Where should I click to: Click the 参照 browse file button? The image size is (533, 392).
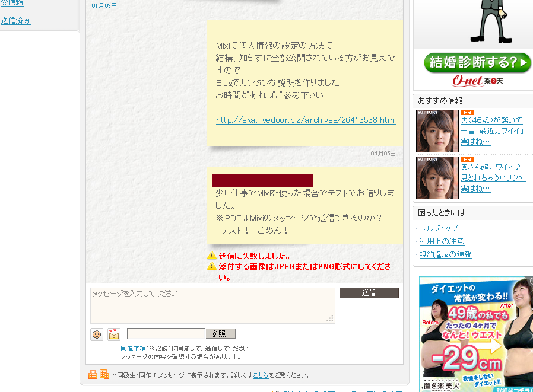click(x=221, y=333)
